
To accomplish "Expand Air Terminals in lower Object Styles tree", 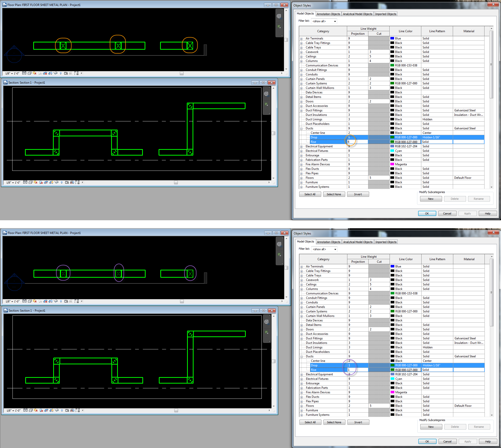I will click(x=302, y=267).
